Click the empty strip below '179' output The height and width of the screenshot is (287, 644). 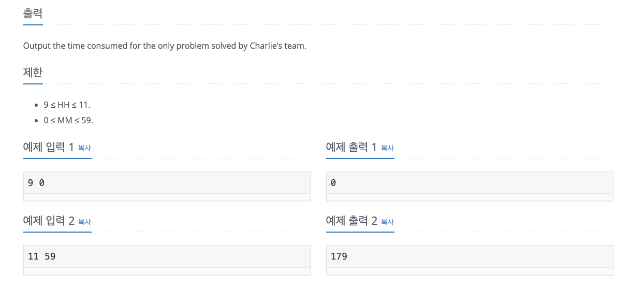(x=469, y=271)
